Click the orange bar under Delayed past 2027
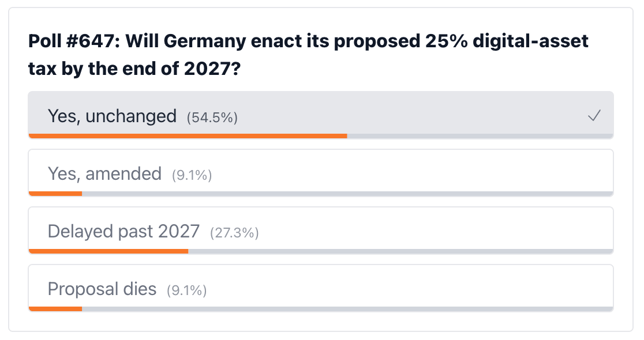Screen dimensions: 644x340 coord(108,251)
